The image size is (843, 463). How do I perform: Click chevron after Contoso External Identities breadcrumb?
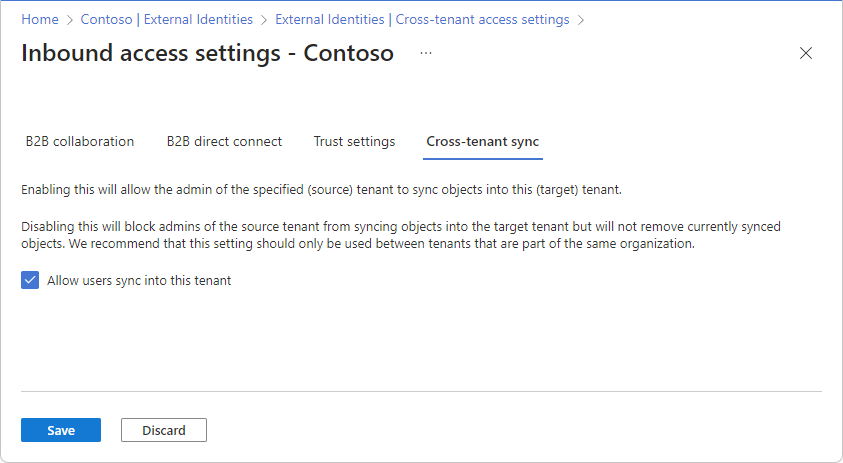point(263,19)
